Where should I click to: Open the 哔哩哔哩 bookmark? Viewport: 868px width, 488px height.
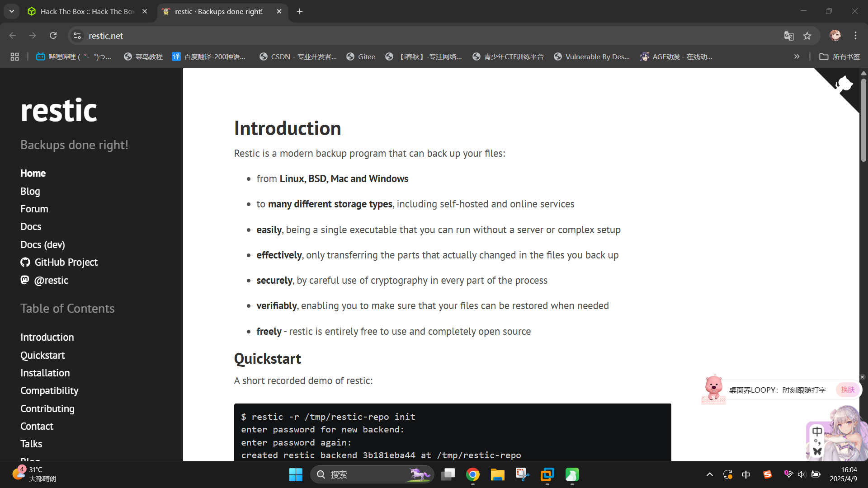74,56
